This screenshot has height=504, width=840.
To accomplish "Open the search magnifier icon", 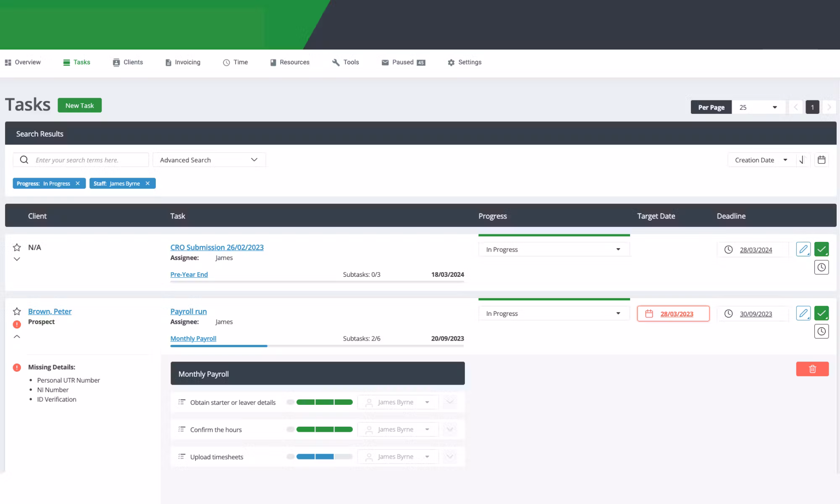I will tap(24, 160).
